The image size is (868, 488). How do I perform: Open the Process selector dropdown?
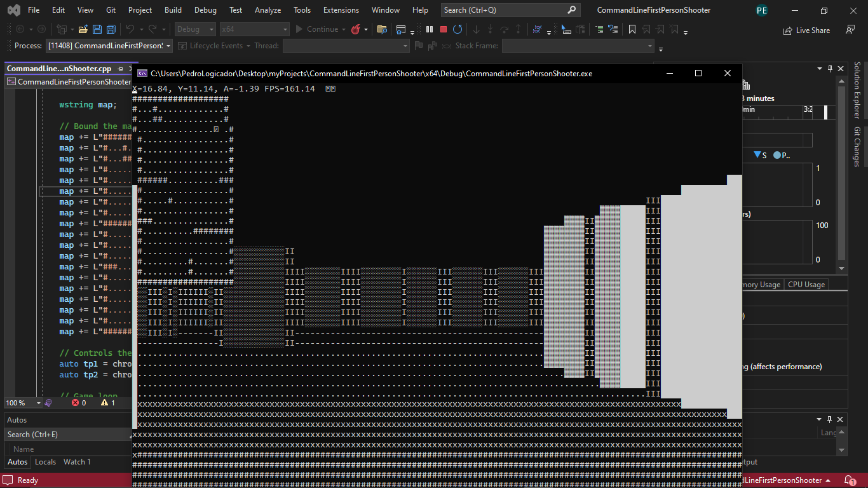[109, 46]
